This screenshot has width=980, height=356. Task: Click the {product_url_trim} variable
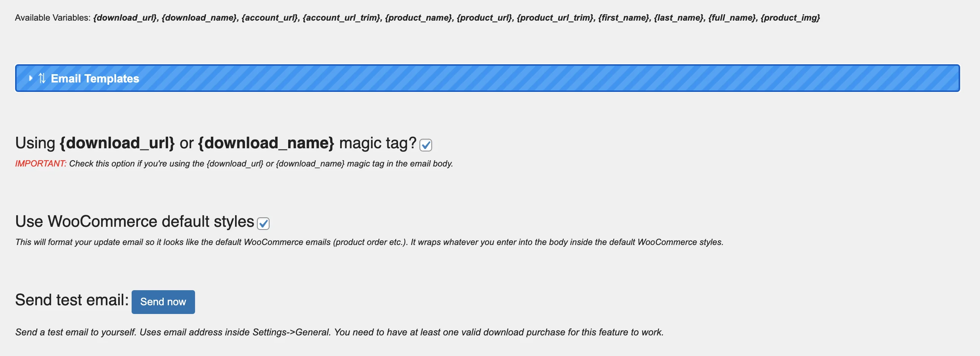[x=555, y=18]
